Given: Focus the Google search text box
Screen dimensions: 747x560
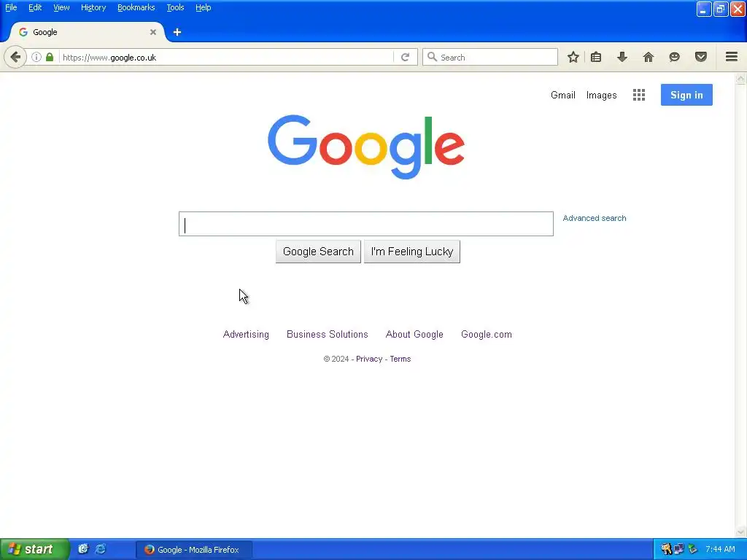Looking at the screenshot, I should (366, 224).
